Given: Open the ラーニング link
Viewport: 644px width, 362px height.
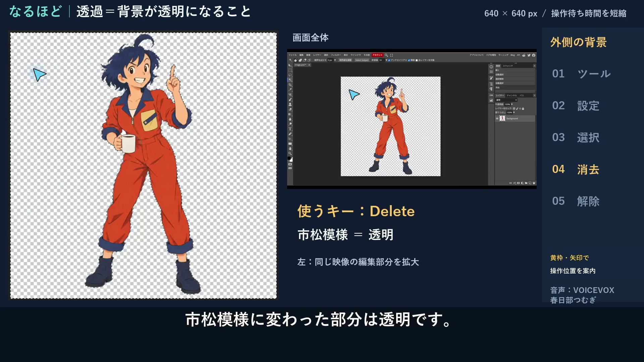Looking at the screenshot, I should click(503, 55).
